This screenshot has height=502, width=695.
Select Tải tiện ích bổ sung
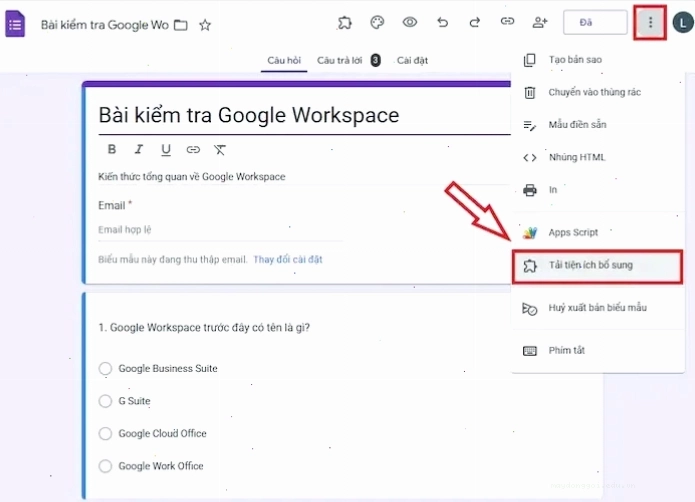click(597, 266)
